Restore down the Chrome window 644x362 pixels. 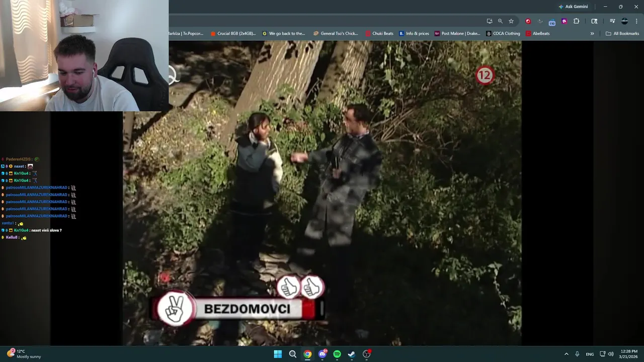pyautogui.click(x=620, y=7)
